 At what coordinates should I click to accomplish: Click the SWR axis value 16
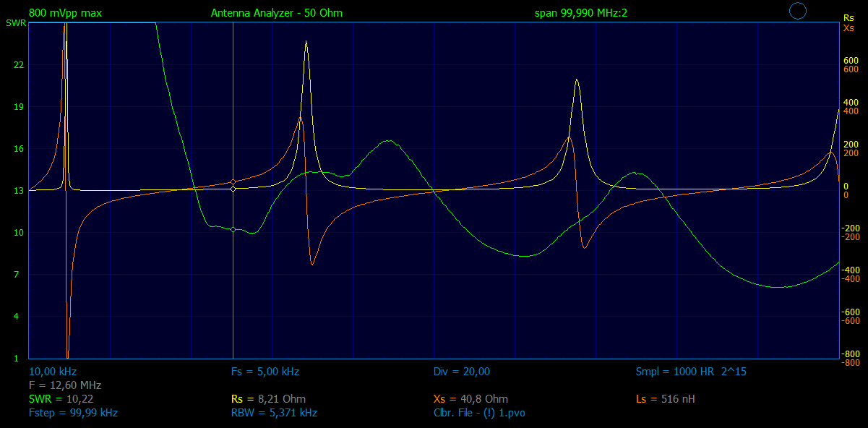(x=19, y=149)
